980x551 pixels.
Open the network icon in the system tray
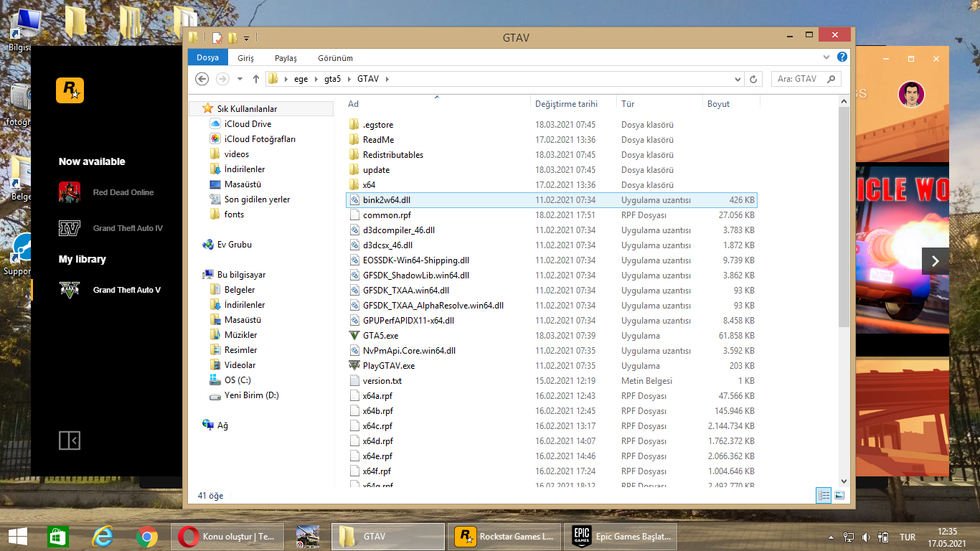849,537
